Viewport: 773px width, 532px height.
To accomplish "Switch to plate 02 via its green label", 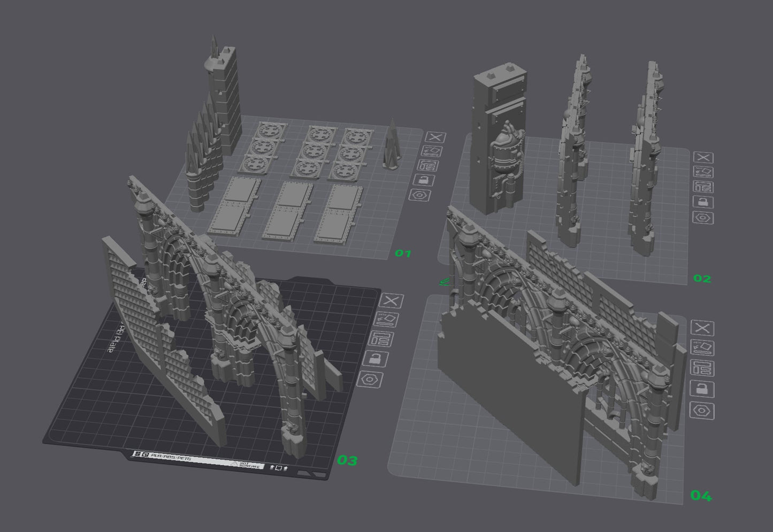I will (702, 278).
